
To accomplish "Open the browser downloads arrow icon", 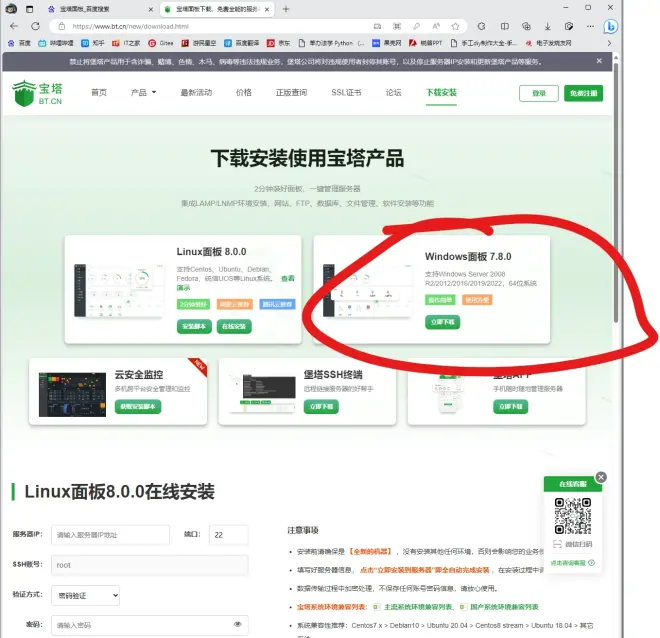I will click(547, 26).
